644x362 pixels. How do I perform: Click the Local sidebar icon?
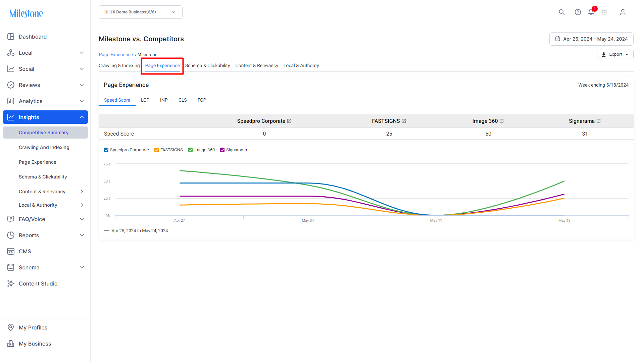(x=11, y=53)
